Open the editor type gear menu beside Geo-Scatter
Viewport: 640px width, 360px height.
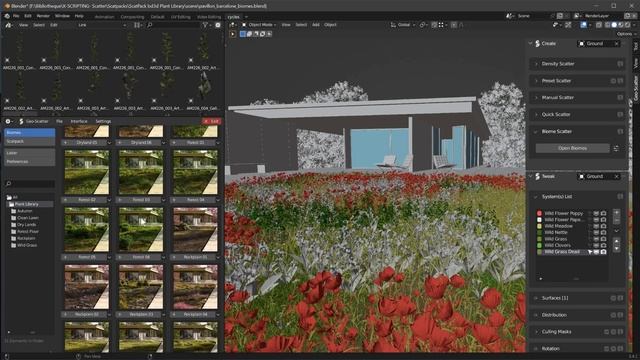[x=9, y=121]
